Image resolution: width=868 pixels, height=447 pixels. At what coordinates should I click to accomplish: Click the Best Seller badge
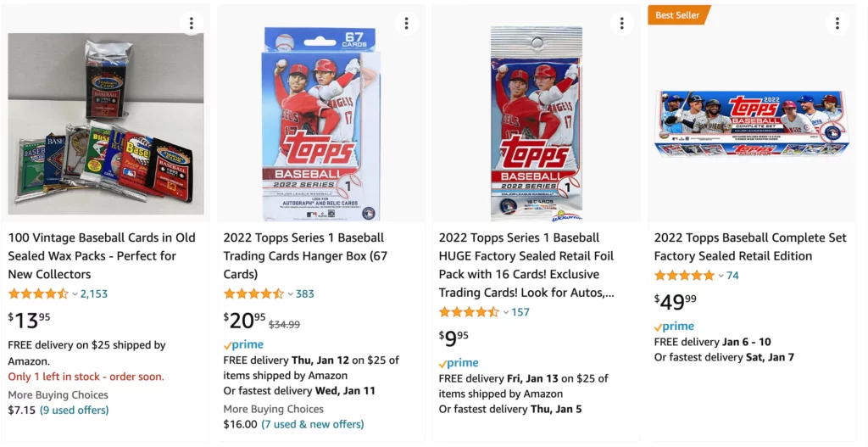click(677, 15)
